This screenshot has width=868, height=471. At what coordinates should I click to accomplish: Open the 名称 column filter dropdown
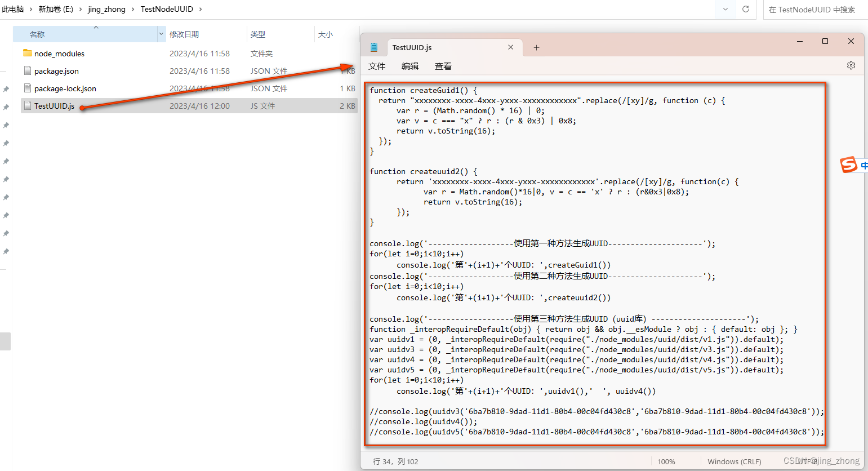[161, 34]
